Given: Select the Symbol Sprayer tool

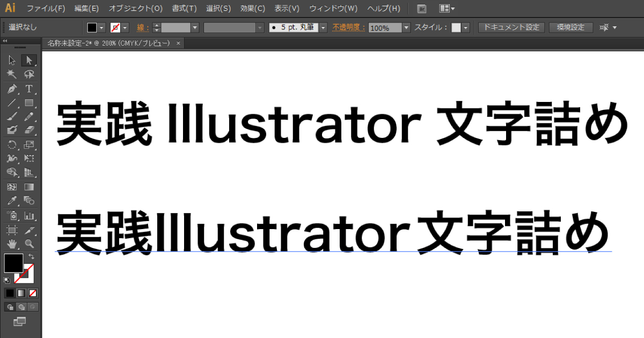Looking at the screenshot, I should click(x=12, y=216).
